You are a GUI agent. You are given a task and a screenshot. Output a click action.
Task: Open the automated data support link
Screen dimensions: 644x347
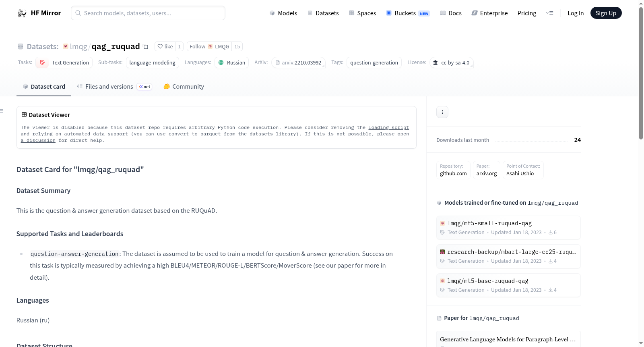(96, 134)
